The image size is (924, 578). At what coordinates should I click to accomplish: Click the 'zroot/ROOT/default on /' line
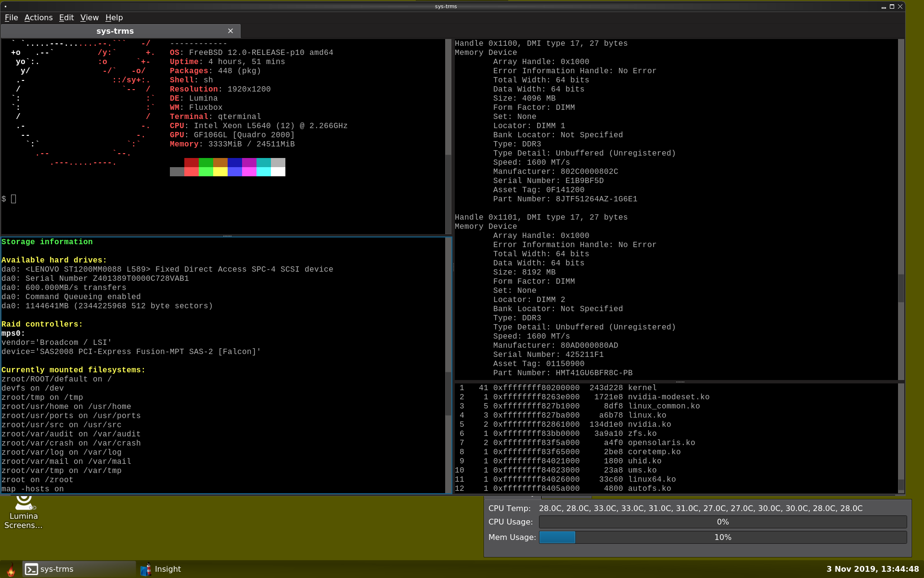[57, 379]
